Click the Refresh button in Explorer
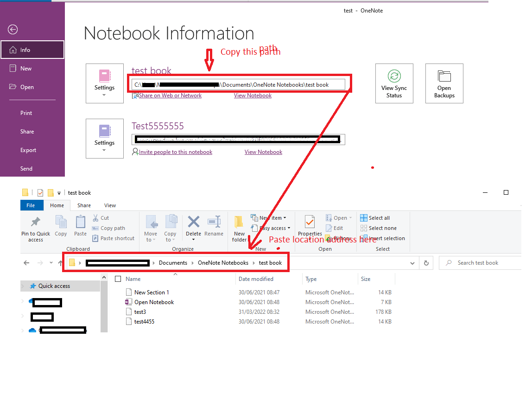Image resolution: width=532 pixels, height=407 pixels. (x=426, y=263)
